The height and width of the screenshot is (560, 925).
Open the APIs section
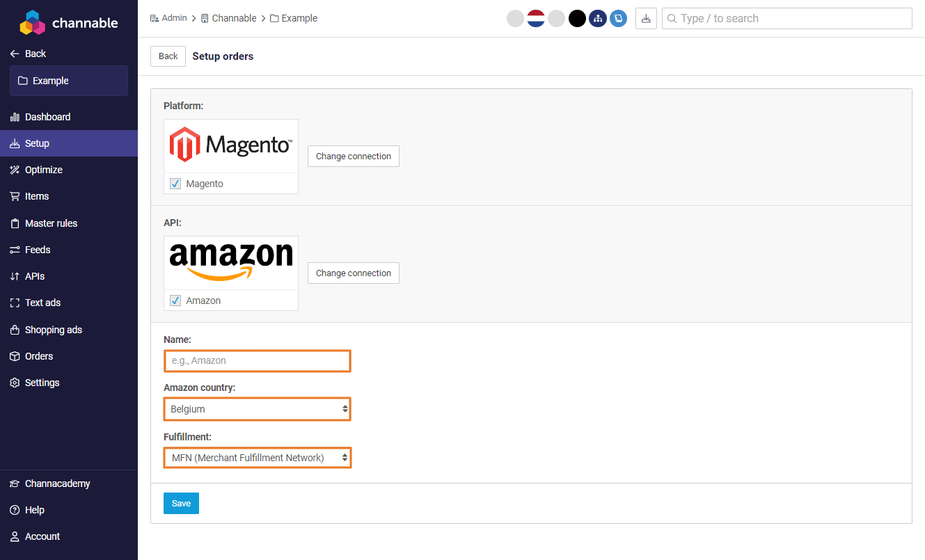point(69,276)
